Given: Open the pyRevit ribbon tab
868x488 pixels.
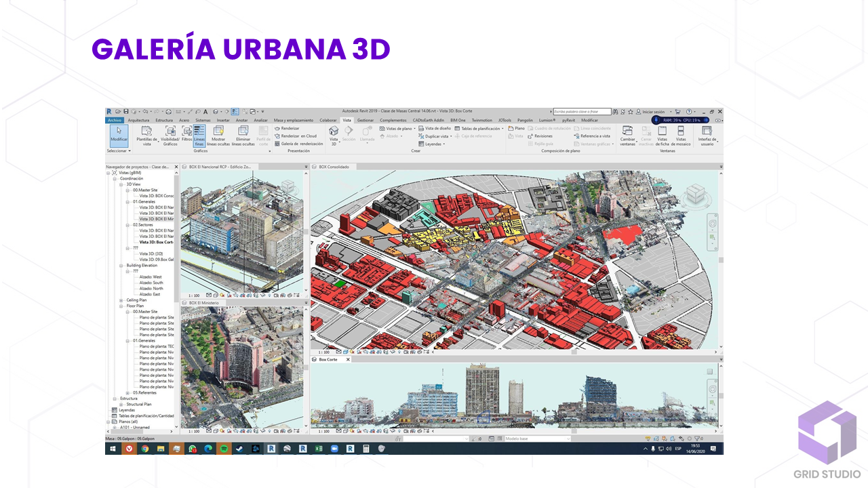Looking at the screenshot, I should tap(568, 120).
